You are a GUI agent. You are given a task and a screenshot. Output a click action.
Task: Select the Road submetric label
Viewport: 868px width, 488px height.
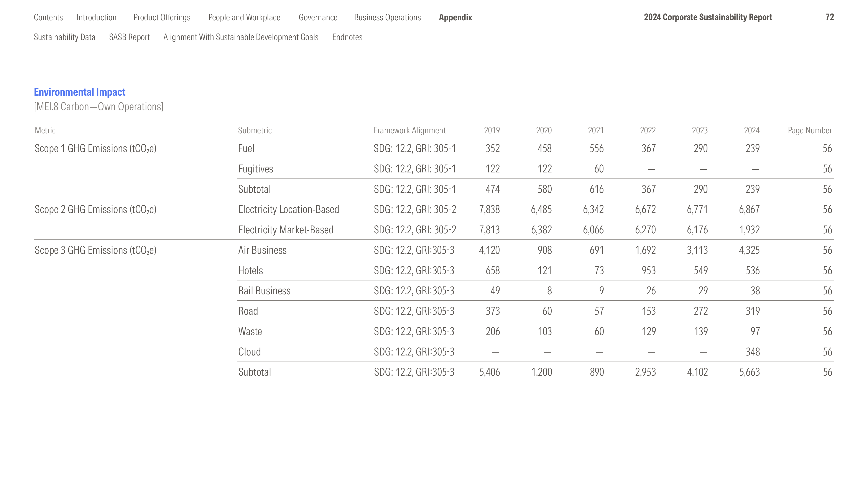(x=248, y=311)
